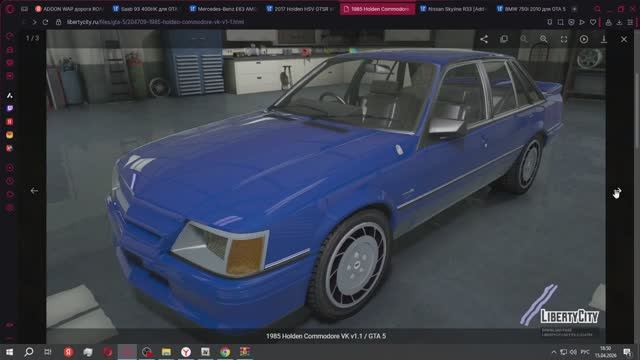Open Twitch in the Opera sidebar
This screenshot has width=640, height=360.
click(x=10, y=108)
